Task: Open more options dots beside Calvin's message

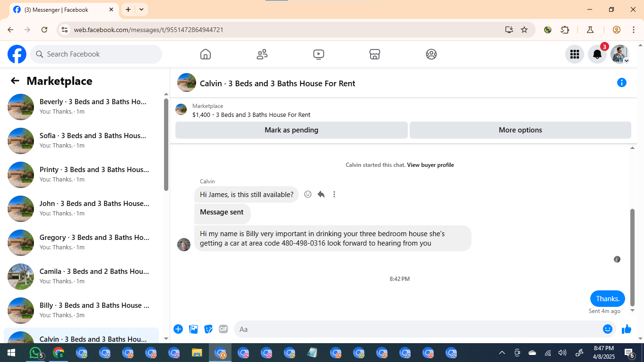Action: coord(334,194)
